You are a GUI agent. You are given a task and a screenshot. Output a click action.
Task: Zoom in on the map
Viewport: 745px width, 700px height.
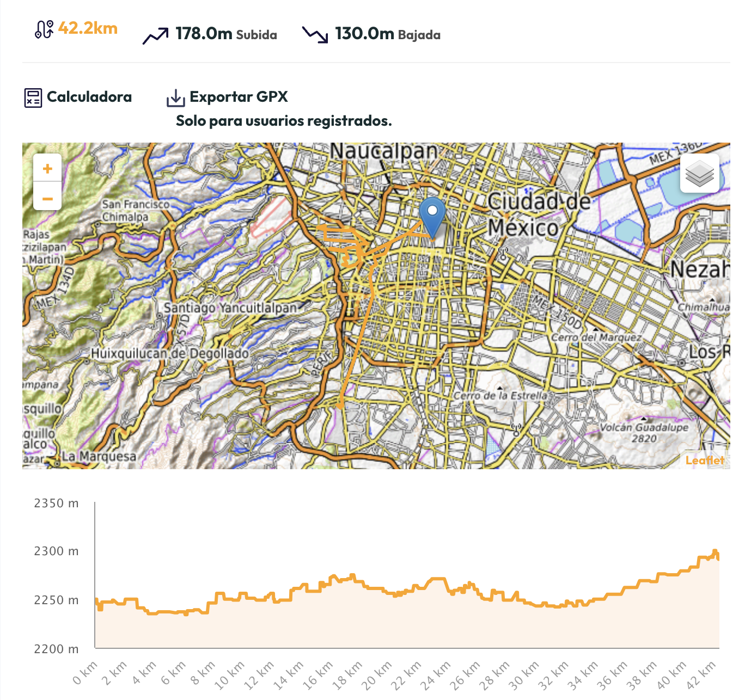tap(47, 169)
